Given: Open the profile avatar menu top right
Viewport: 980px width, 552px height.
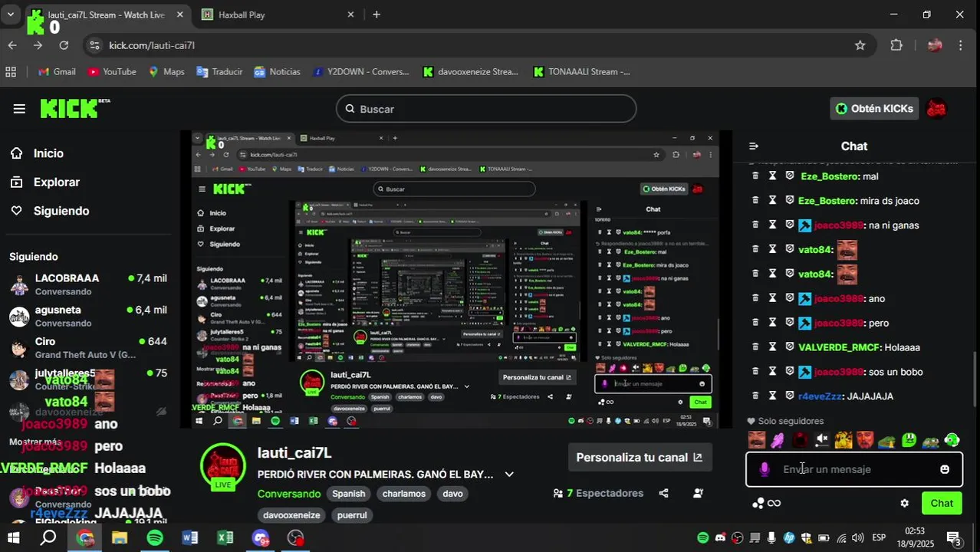Looking at the screenshot, I should [936, 109].
